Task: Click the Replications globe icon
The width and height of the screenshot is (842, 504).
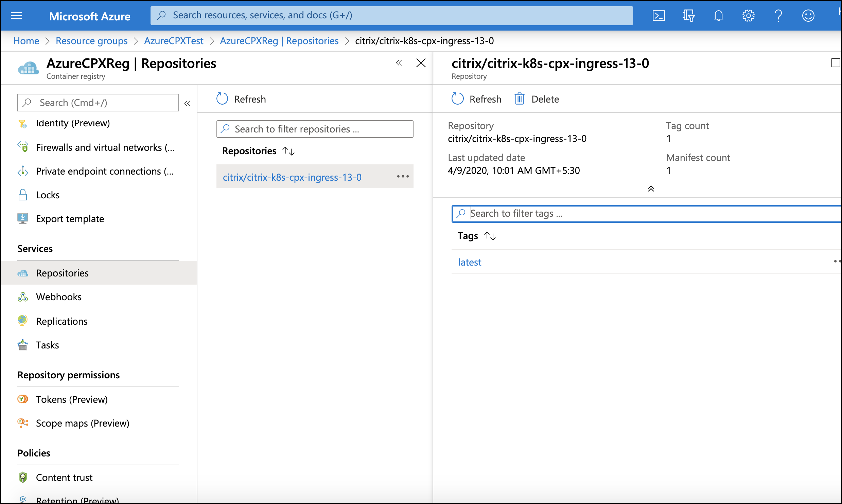Action: tap(23, 320)
